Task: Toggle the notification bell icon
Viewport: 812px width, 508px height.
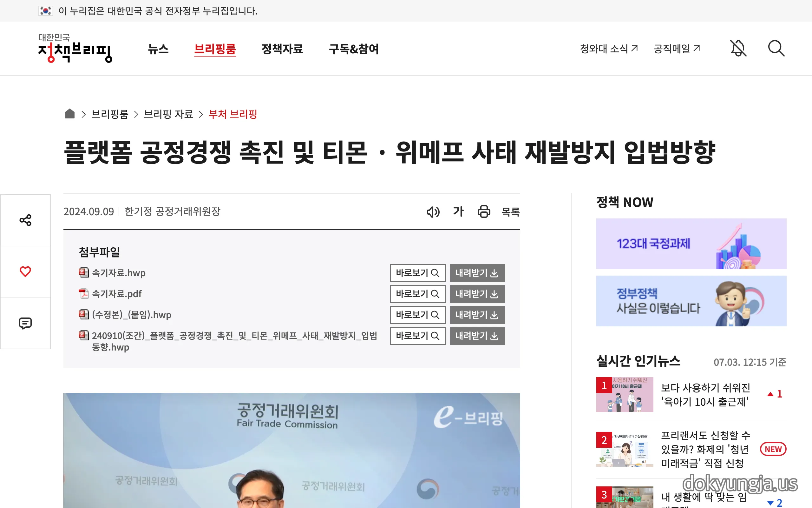Action: (738, 48)
